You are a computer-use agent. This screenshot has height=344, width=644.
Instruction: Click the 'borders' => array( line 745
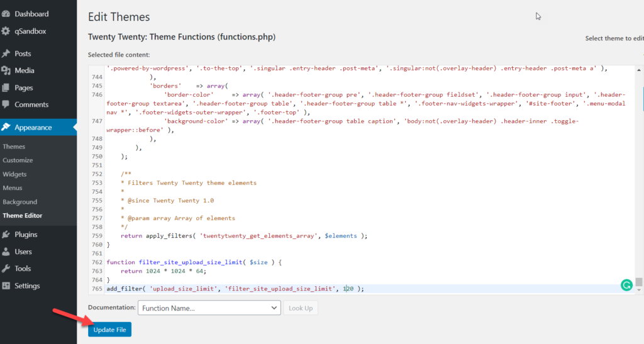coord(189,86)
